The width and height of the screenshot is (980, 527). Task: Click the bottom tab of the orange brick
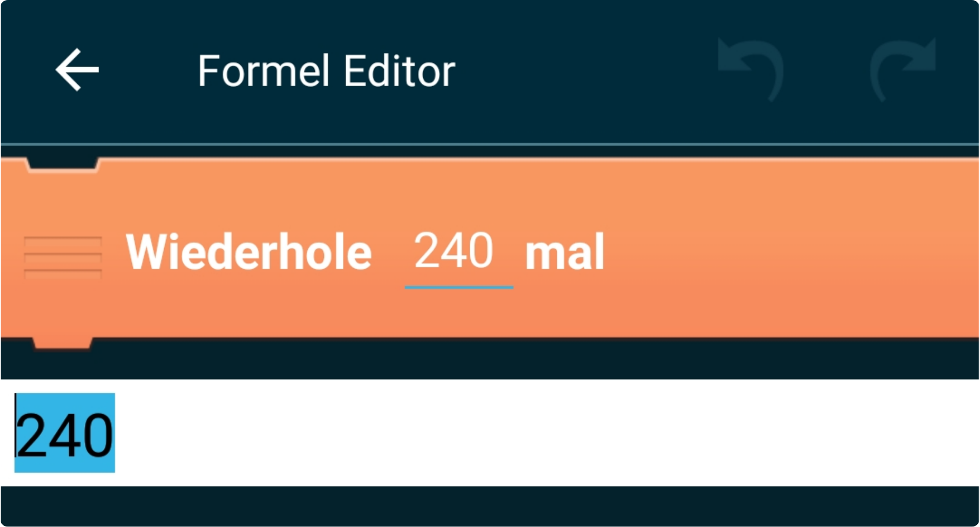(63, 343)
